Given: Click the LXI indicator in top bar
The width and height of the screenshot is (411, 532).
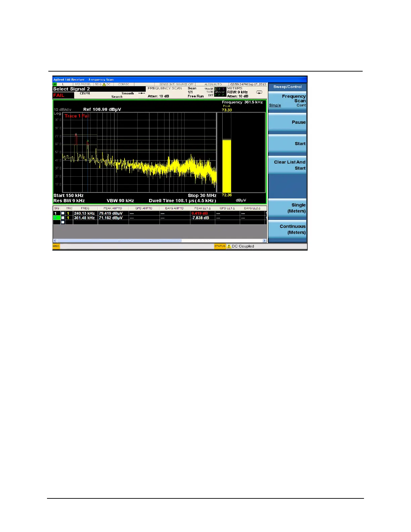Looking at the screenshot, I should [x=55, y=84].
